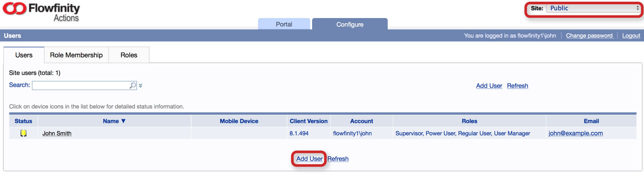Click the Change password link
Viewport: 644px width, 177px height.
point(589,36)
